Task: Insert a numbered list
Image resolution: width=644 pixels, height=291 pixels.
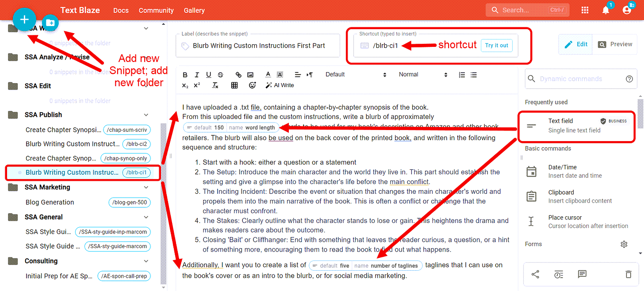Action: pos(462,75)
